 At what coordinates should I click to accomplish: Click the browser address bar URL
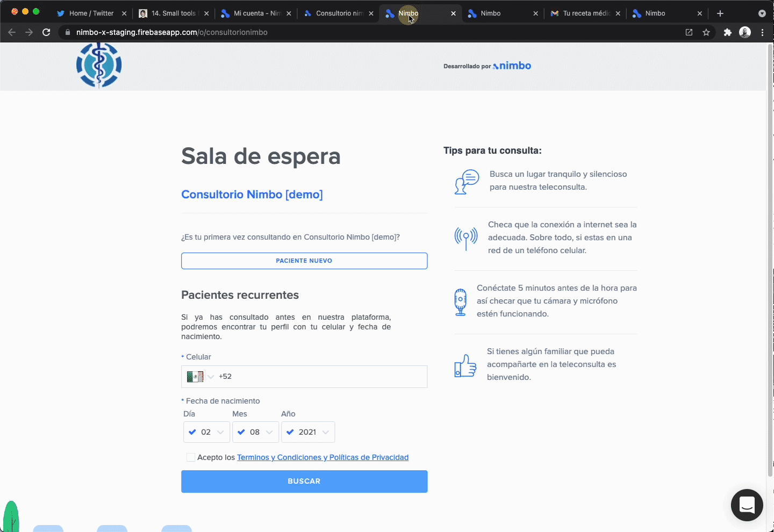click(x=172, y=32)
